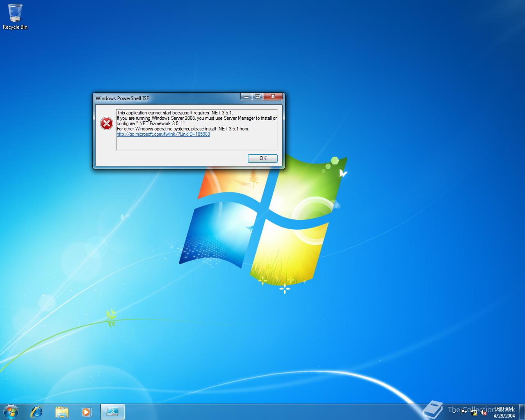Click the muted volume tray icon
Screen dimensions: 525x420
coord(484,412)
